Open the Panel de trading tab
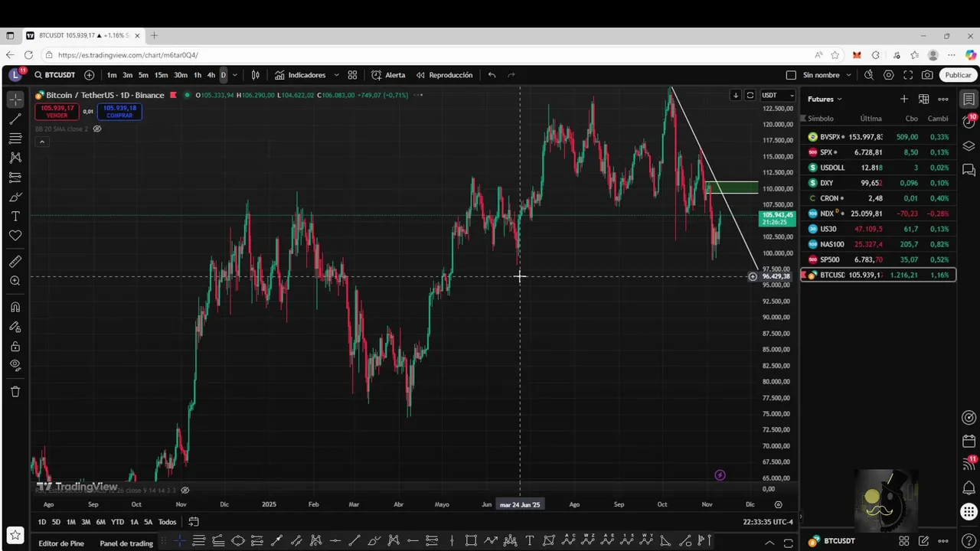 click(126, 543)
